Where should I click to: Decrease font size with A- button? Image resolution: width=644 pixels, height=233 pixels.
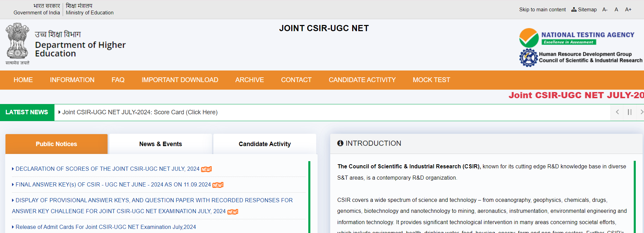tap(605, 10)
